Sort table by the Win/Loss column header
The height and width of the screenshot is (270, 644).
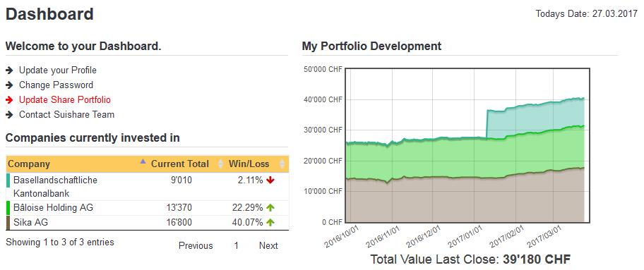pos(257,164)
